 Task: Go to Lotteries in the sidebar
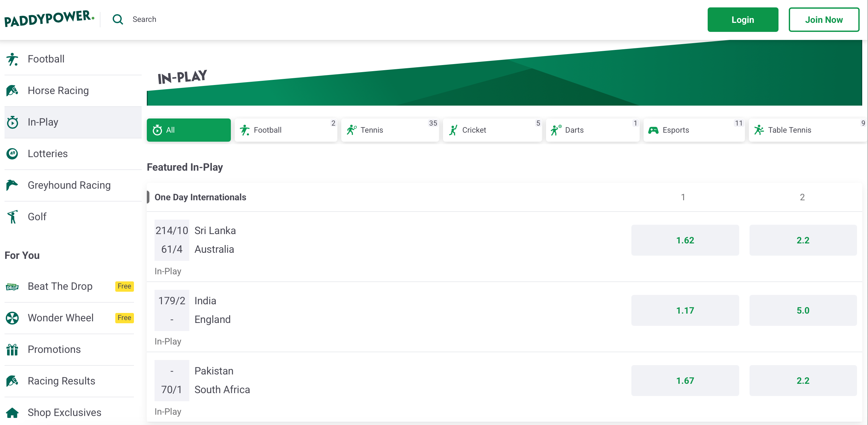73,154
